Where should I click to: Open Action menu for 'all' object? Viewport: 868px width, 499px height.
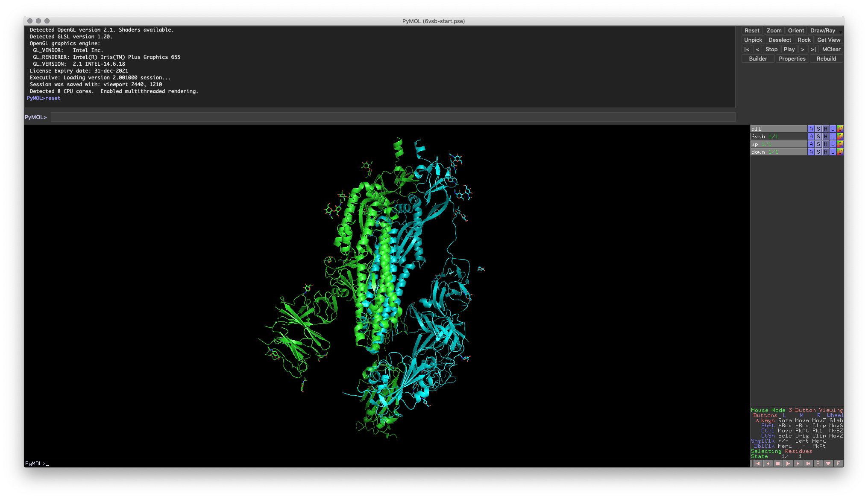coord(811,129)
